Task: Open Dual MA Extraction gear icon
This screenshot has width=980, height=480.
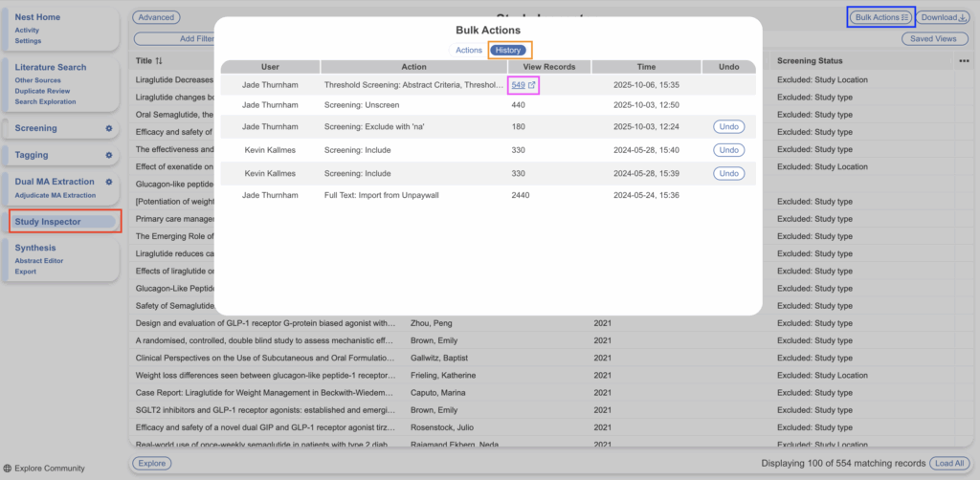Action: click(x=108, y=182)
